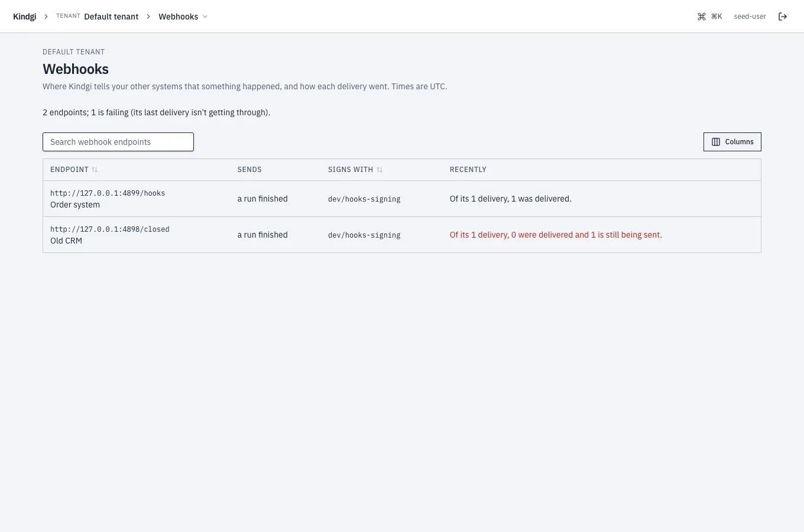
Task: Go to Kindgi home in the breadcrumb
Action: point(25,17)
